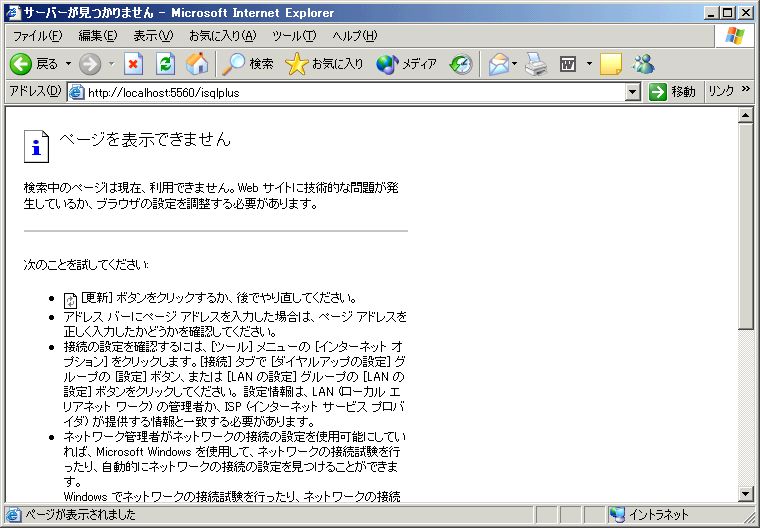Open the Media (メディア) toolbar button
Viewport: 760px width, 528px height.
406,64
